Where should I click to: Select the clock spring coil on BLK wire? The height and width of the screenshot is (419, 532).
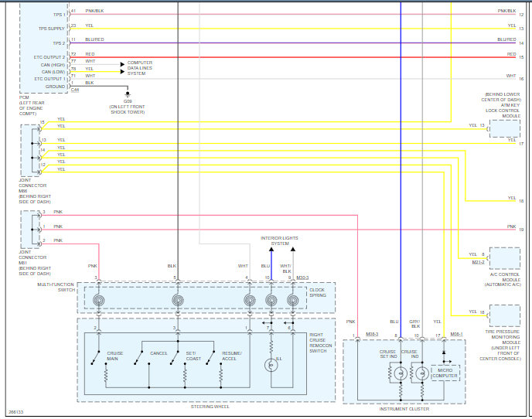[x=178, y=300]
